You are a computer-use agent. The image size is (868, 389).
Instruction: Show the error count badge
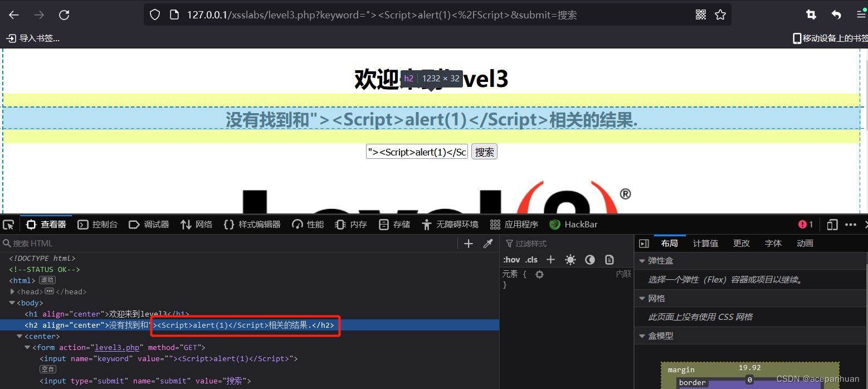point(806,225)
